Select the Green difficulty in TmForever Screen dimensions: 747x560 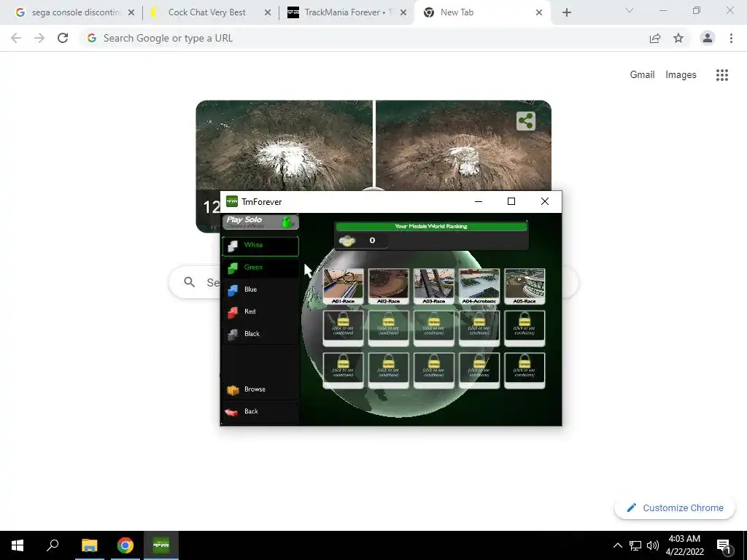tap(260, 268)
